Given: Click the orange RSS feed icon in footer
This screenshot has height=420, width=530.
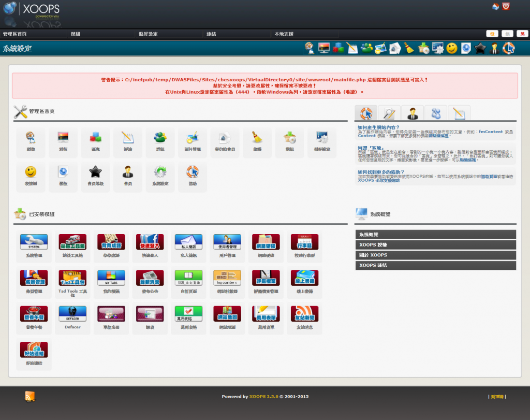Looking at the screenshot, I should [x=30, y=396].
